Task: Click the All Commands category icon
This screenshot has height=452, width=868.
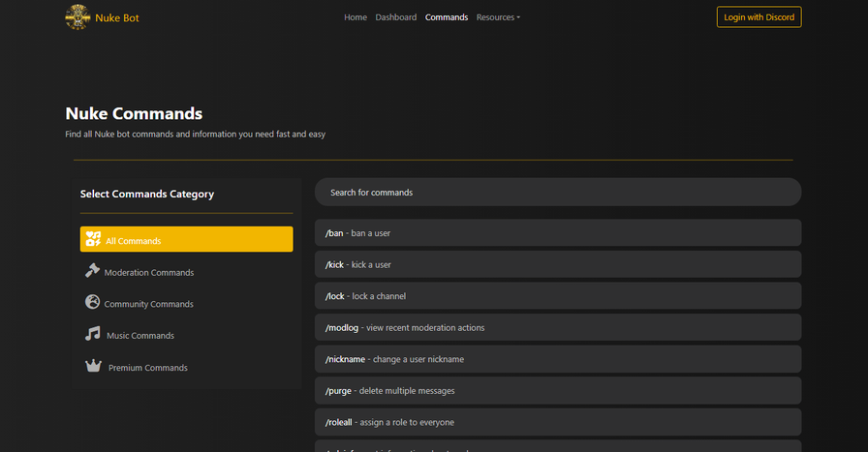Action: tap(93, 239)
